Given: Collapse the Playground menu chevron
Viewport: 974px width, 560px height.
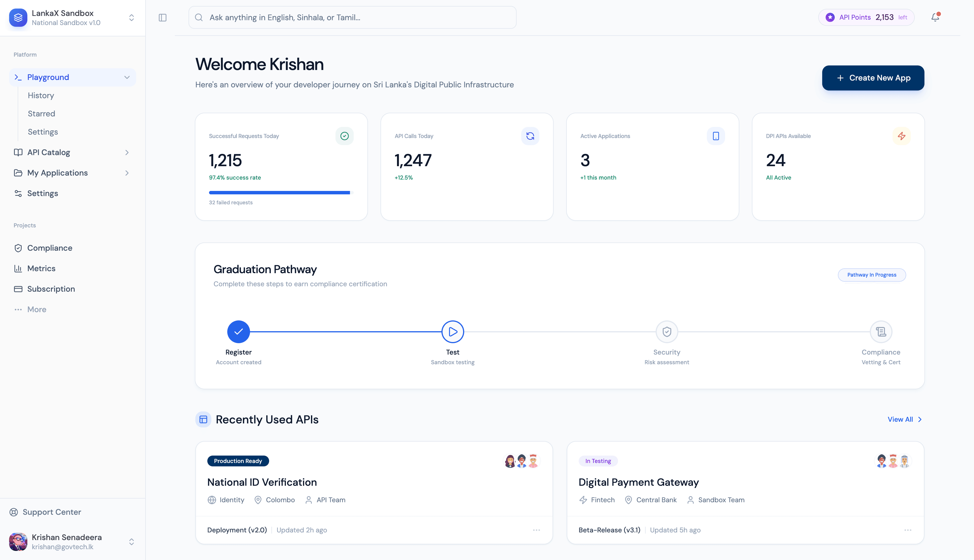Looking at the screenshot, I should pos(127,77).
